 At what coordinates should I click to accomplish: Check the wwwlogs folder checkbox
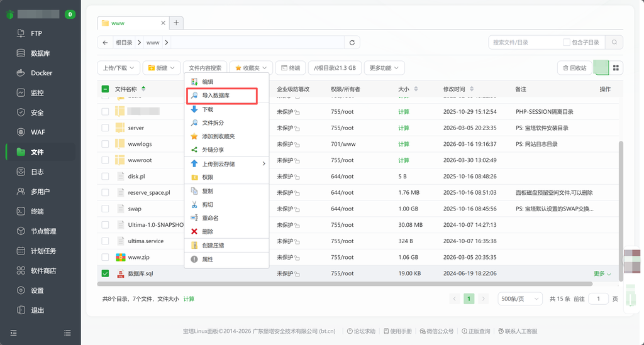pyautogui.click(x=105, y=144)
